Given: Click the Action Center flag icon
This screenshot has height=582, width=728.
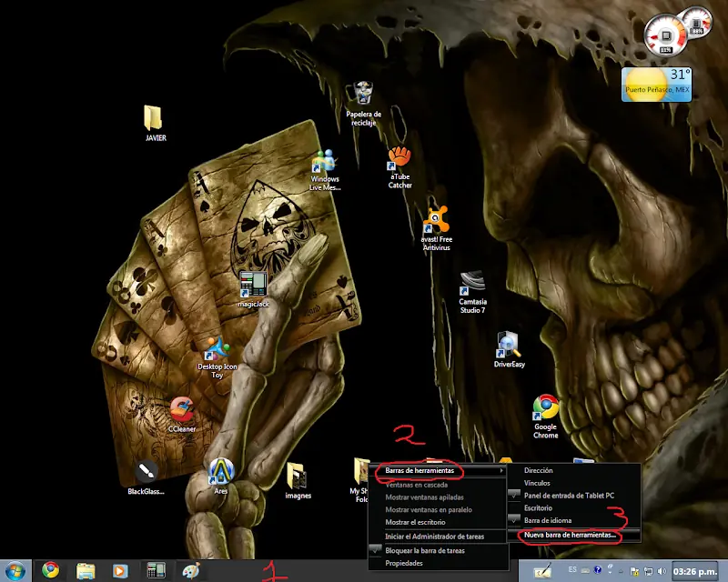Looking at the screenshot, I should coord(633,571).
